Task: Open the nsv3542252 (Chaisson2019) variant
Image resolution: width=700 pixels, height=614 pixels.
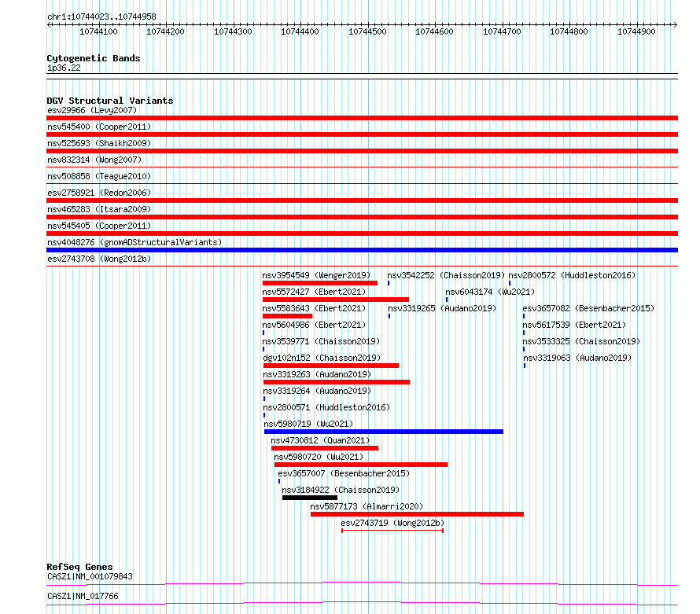Action: point(446,275)
